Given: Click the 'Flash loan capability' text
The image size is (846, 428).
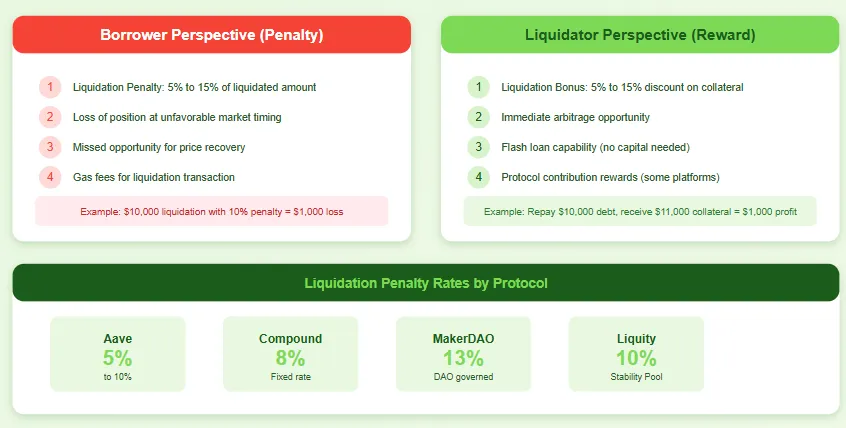Looking at the screenshot, I should click(x=595, y=147).
